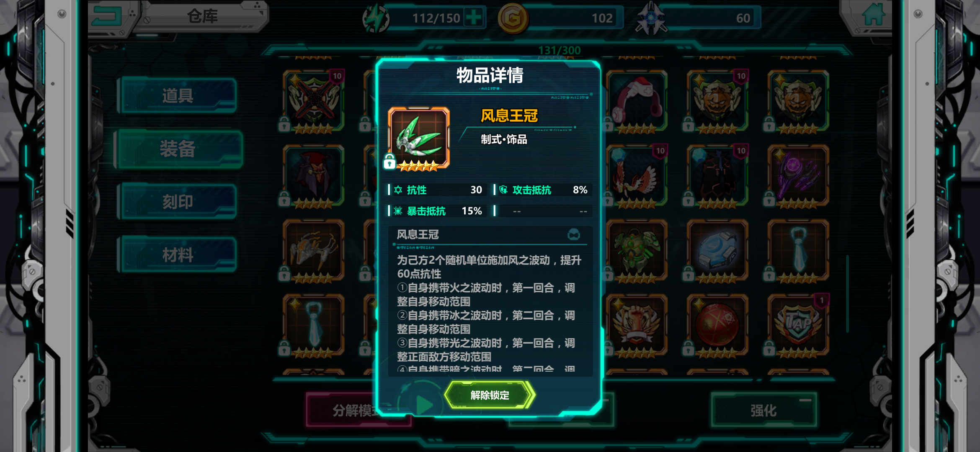Select the red orb equipment thumbnail
This screenshot has width=980, height=452.
[x=717, y=325]
